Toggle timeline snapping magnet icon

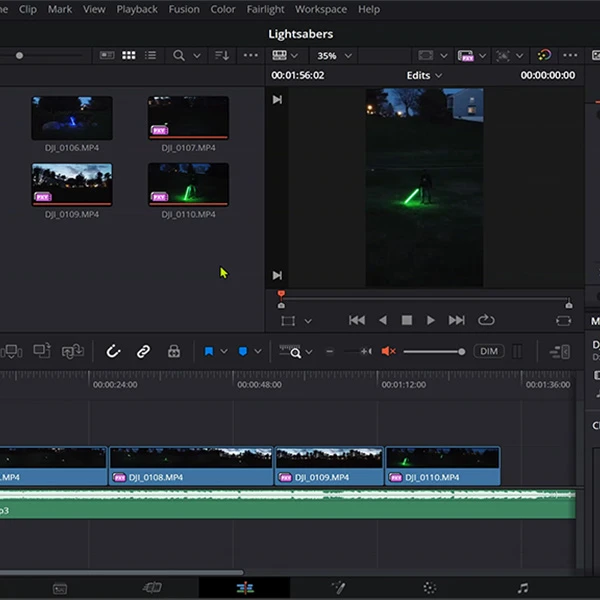point(114,351)
